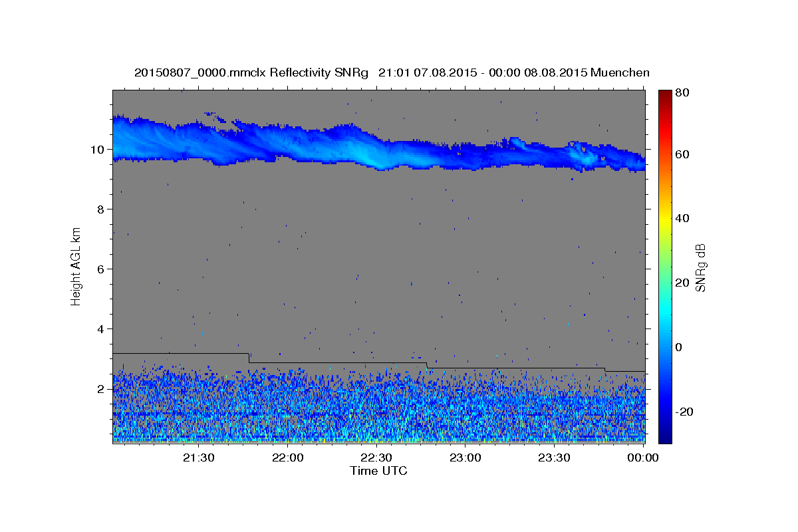Click the plot title text at top
798x532 pixels.
pos(392,72)
